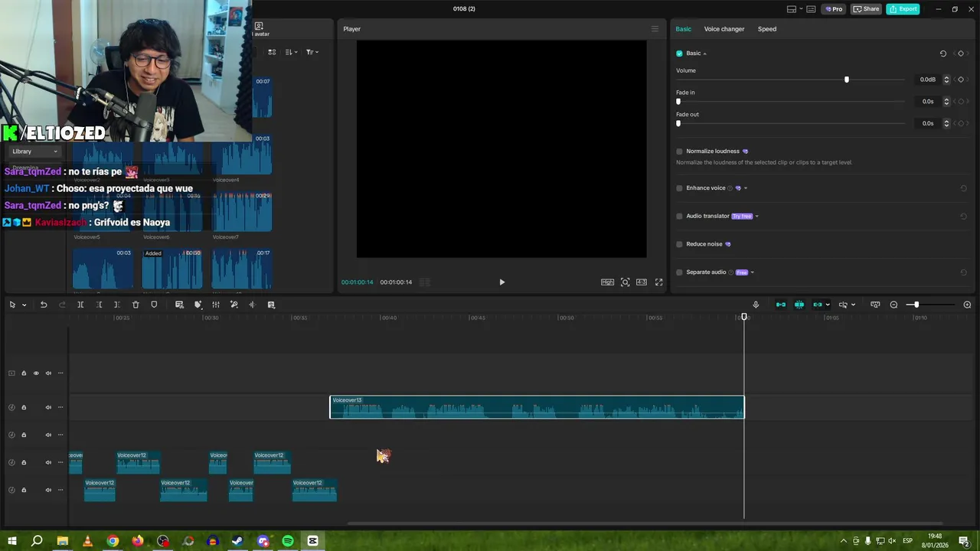Image resolution: width=980 pixels, height=551 pixels.
Task: Click the playhead marker on ruler
Action: pyautogui.click(x=743, y=317)
